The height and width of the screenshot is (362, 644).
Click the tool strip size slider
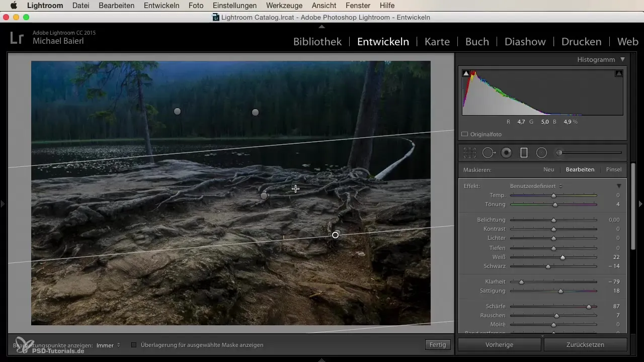pos(589,152)
